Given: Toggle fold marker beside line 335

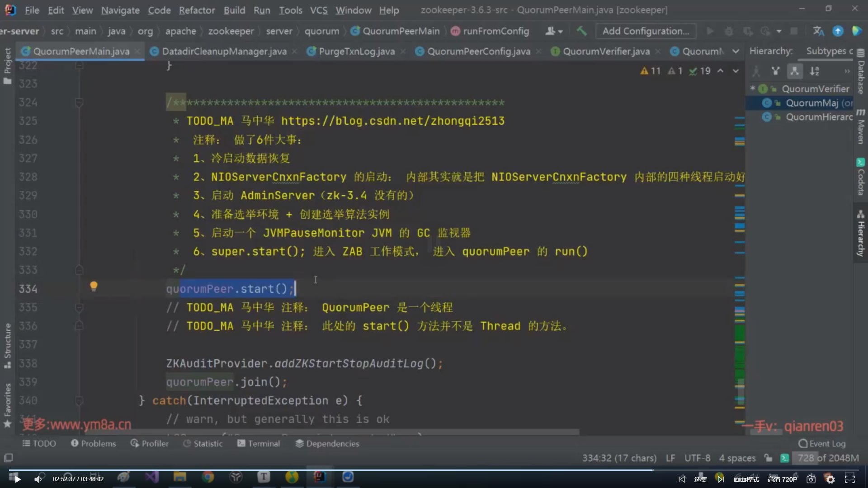Looking at the screenshot, I should coord(79,308).
